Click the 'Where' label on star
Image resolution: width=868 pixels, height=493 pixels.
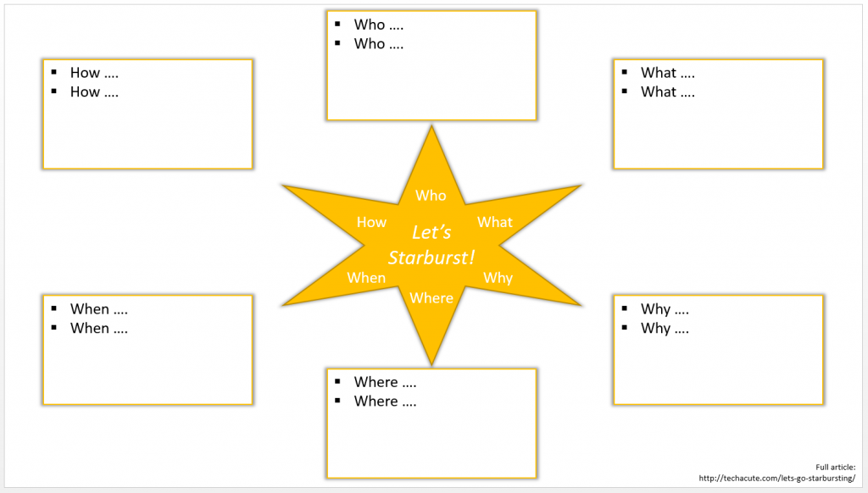tap(431, 297)
